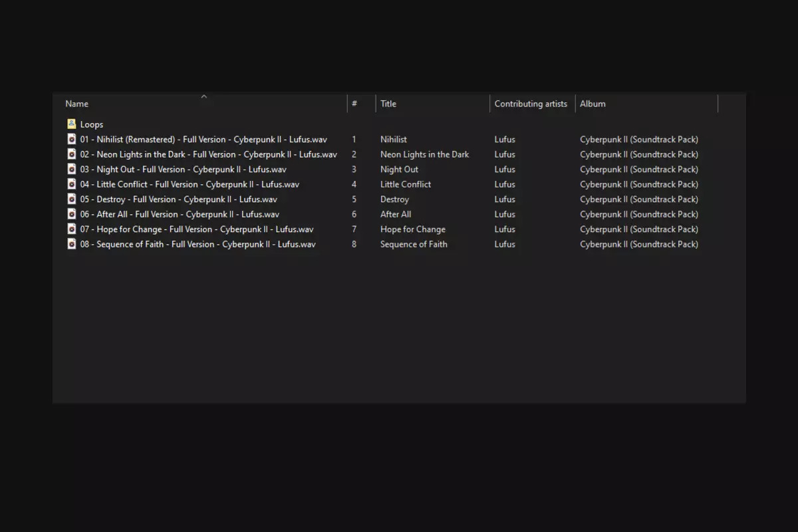Screen dimensions: 798x532
Task: Click the album cell in the After All row
Action: pos(639,214)
